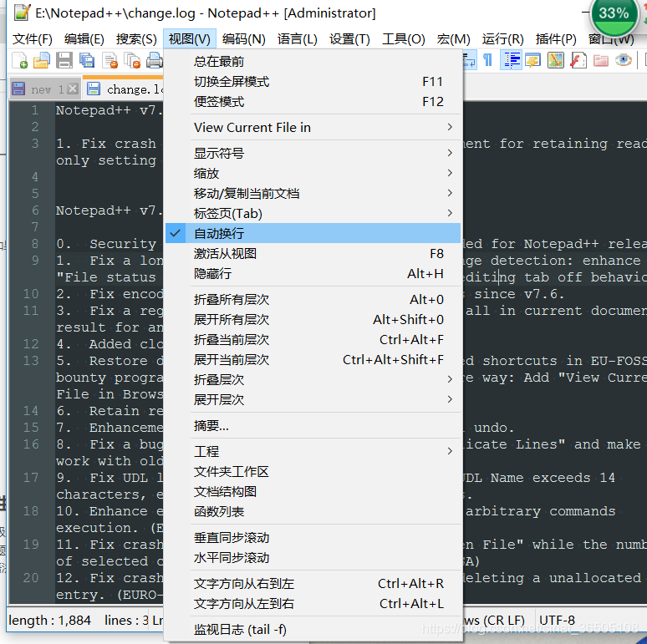
Task: Choose 激活从视图 F8
Action: pos(313,254)
